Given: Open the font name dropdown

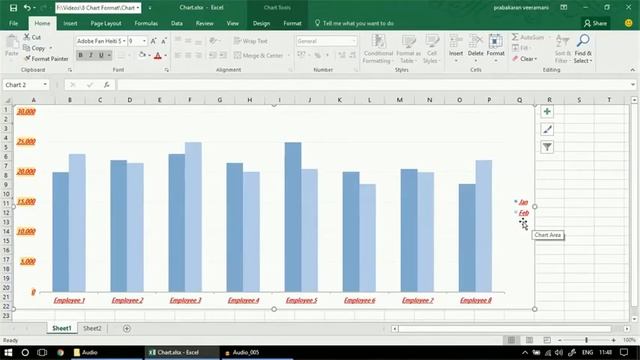Looking at the screenshot, I should 124,41.
